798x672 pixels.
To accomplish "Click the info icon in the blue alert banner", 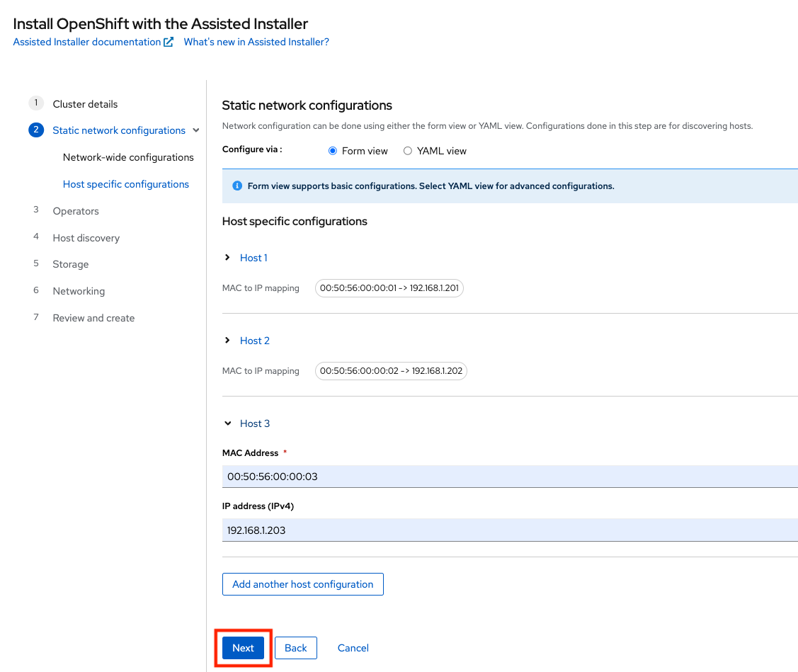I will coord(237,186).
